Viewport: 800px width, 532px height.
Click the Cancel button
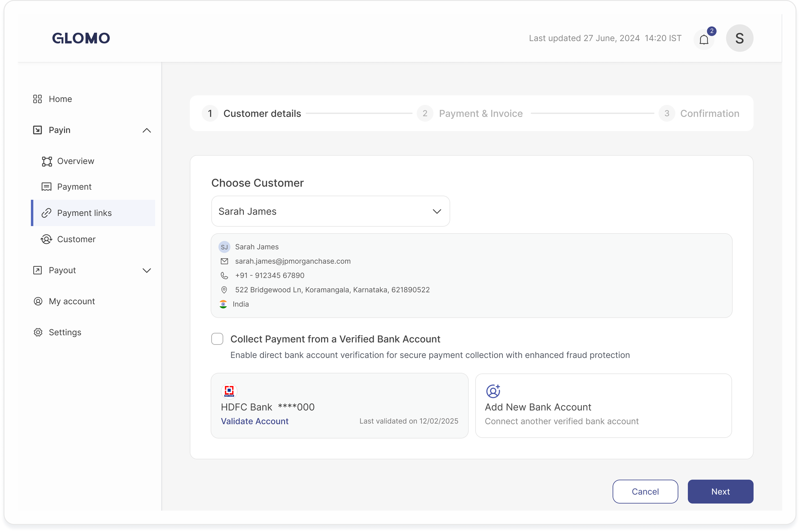(x=645, y=492)
